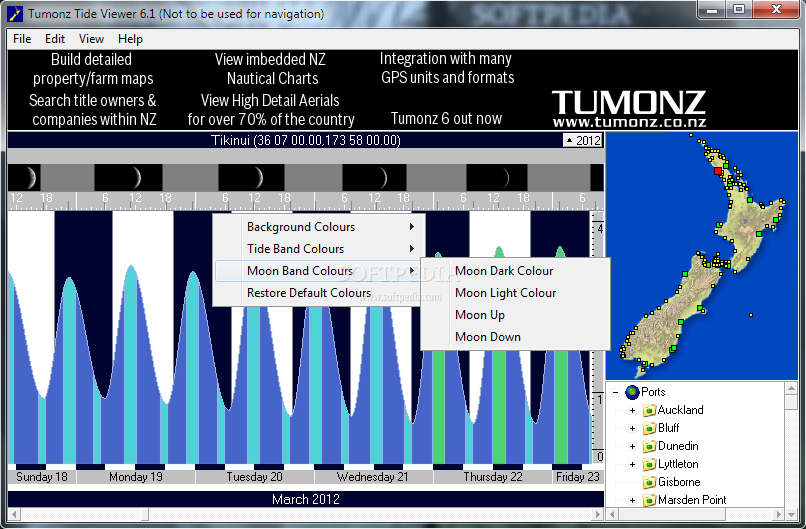The width and height of the screenshot is (806, 529).
Task: Click the Thursday 22 day label
Action: [x=493, y=477]
